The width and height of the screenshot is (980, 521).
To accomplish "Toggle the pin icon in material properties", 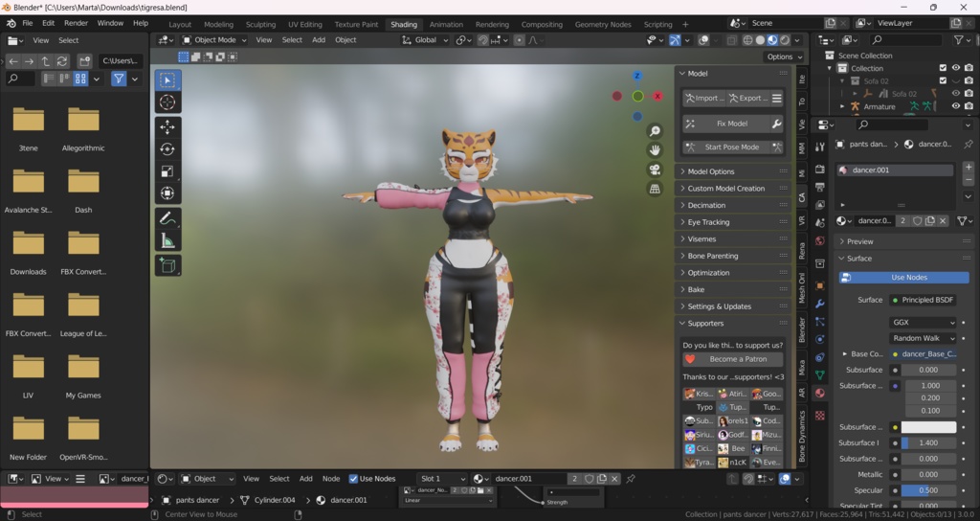I will pos(968,144).
